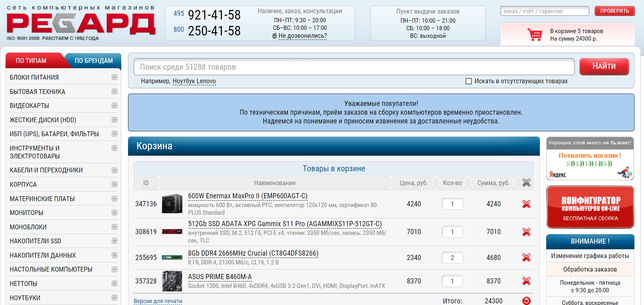Expand the МАТЕРИНСКИЕ ПЛАТЫ category
The height and width of the screenshot is (305, 644).
(x=114, y=199)
